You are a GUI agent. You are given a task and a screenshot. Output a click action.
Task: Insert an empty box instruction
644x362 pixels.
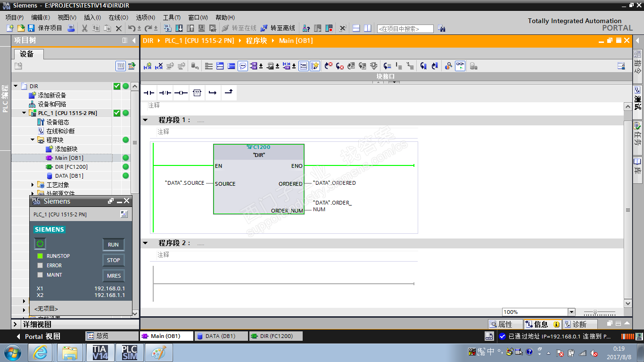(x=197, y=93)
